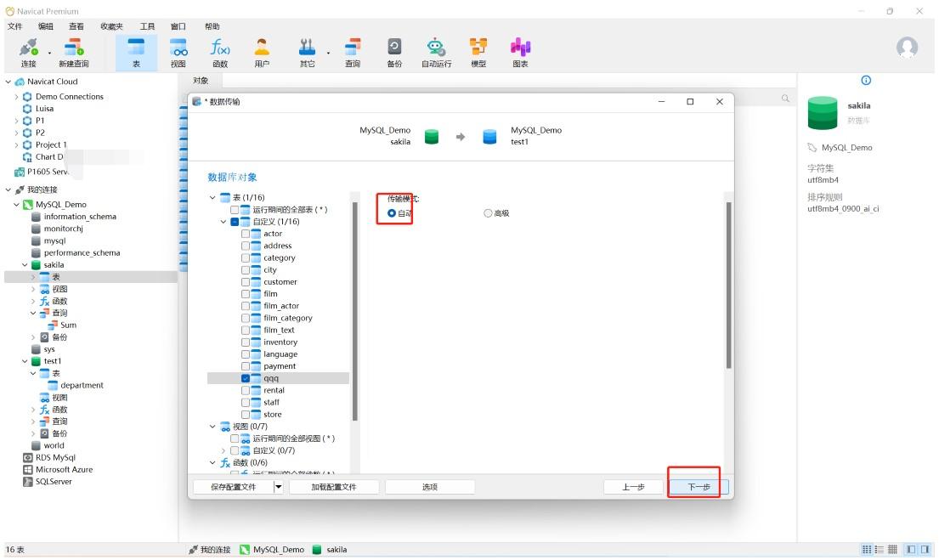Open the 保存配置文件 dropdown arrow

coord(278,487)
